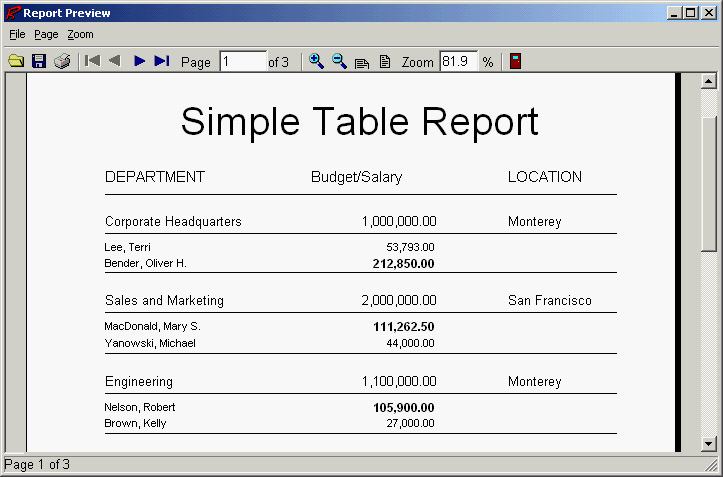Viewport: 723px width, 477px height.
Task: Open the Zoom menu
Action: pyautogui.click(x=80, y=34)
